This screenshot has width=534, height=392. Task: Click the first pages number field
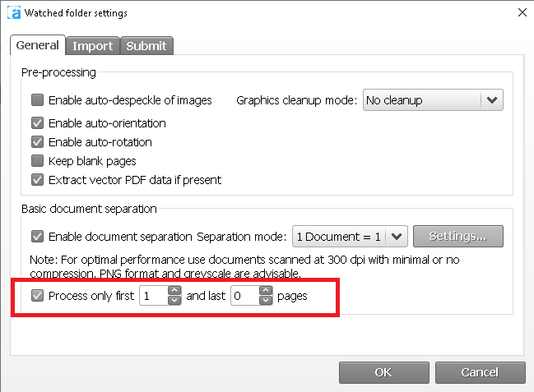(x=153, y=296)
